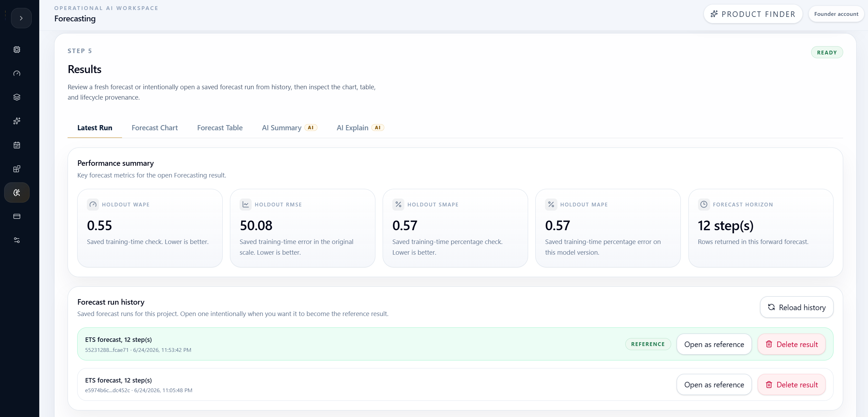868x417 pixels.
Task: Open the gauge dashboard sidebar icon
Action: pyautogui.click(x=17, y=73)
